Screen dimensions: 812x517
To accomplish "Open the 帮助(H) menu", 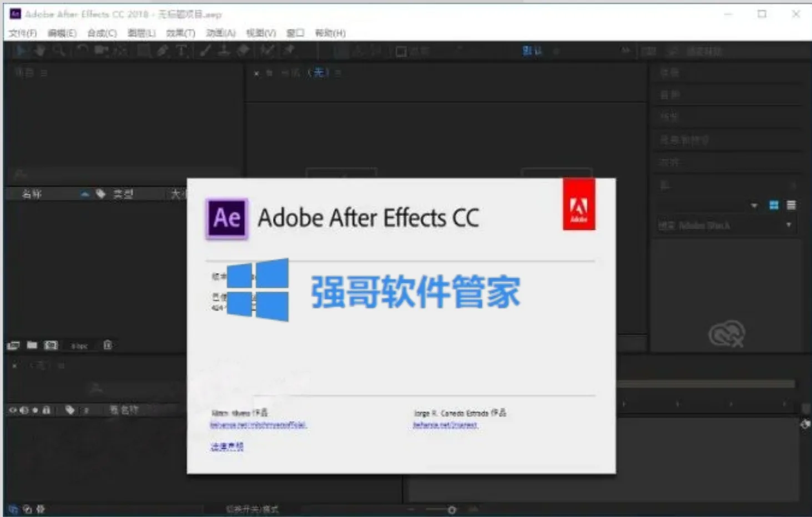I will click(330, 33).
